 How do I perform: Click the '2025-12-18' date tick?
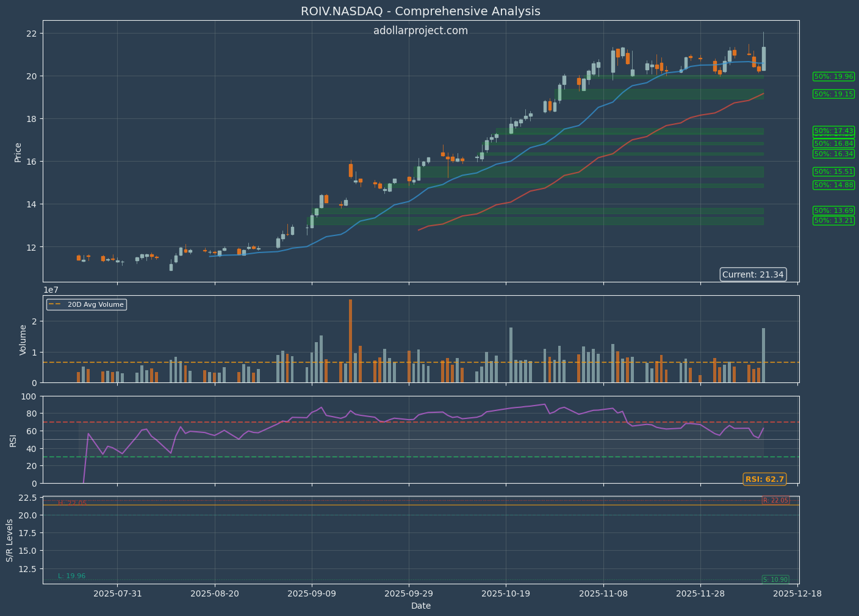(x=797, y=593)
